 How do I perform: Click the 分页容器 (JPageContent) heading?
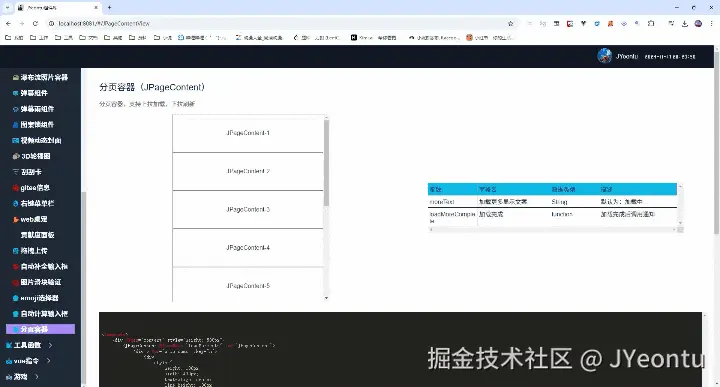pyautogui.click(x=152, y=87)
